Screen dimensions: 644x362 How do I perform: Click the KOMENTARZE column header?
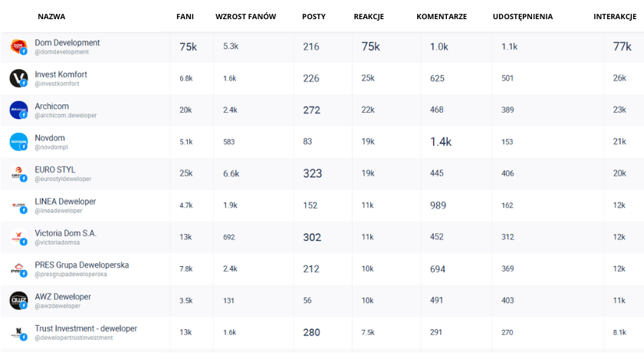point(442,16)
